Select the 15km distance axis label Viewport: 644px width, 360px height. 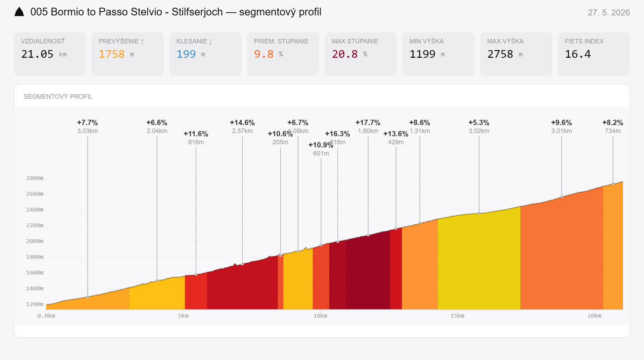457,316
